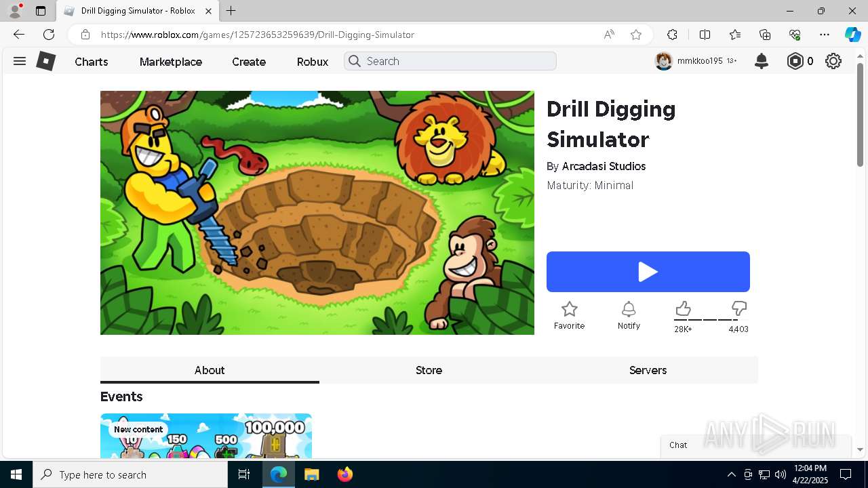Open Windows notification center
Image resolution: width=868 pixels, height=488 pixels.
pyautogui.click(x=846, y=474)
